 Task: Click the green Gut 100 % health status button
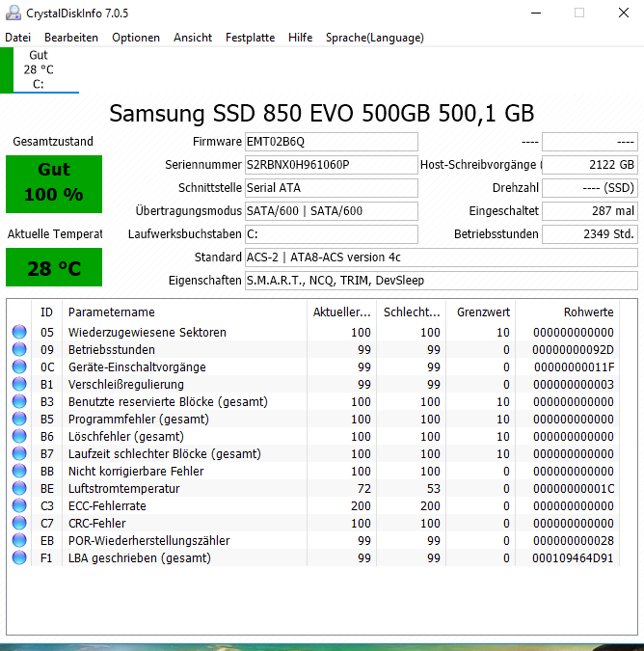tap(54, 184)
